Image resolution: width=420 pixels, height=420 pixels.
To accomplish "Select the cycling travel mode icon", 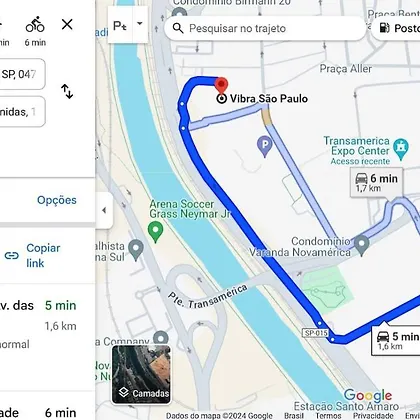I will (35, 25).
